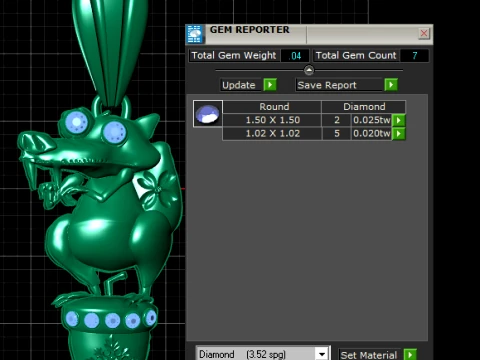The image size is (480, 360).
Task: Click the Diamond (3.52 spg) combo box
Action: [262, 354]
